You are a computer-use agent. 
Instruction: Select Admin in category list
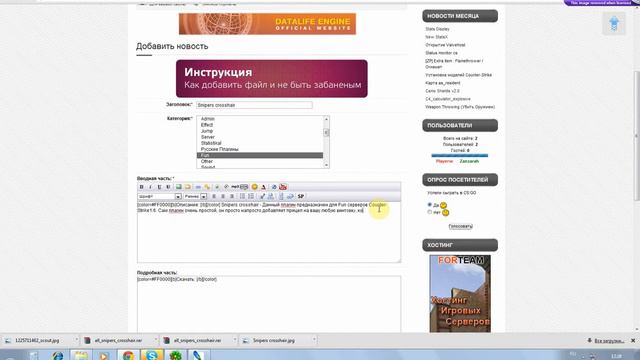pos(260,119)
